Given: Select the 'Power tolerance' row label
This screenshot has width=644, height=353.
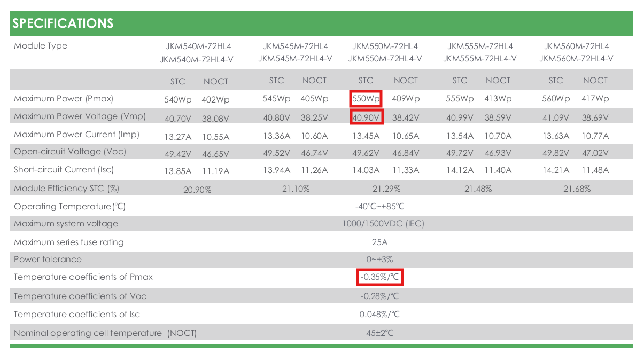Looking at the screenshot, I should coord(48,260).
